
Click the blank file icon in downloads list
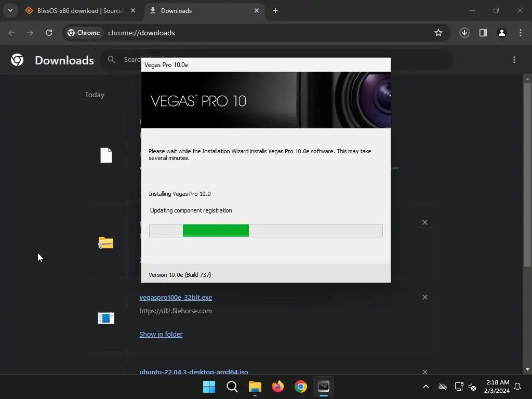106,155
